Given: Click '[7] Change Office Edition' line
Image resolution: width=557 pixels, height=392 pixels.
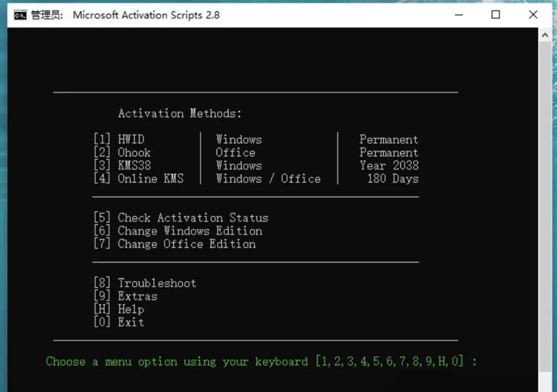Looking at the screenshot, I should pos(174,244).
